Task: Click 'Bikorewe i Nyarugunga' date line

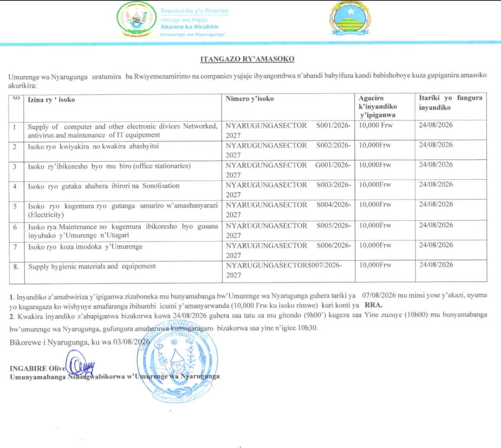Action: pos(80,342)
